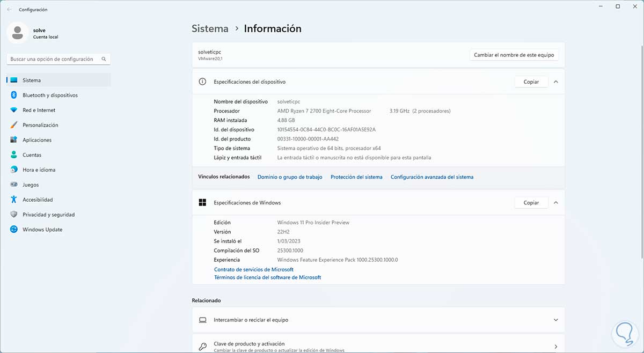Image resolution: width=644 pixels, height=353 pixels.
Task: Select the VMware20,1 model text
Action: (210, 58)
